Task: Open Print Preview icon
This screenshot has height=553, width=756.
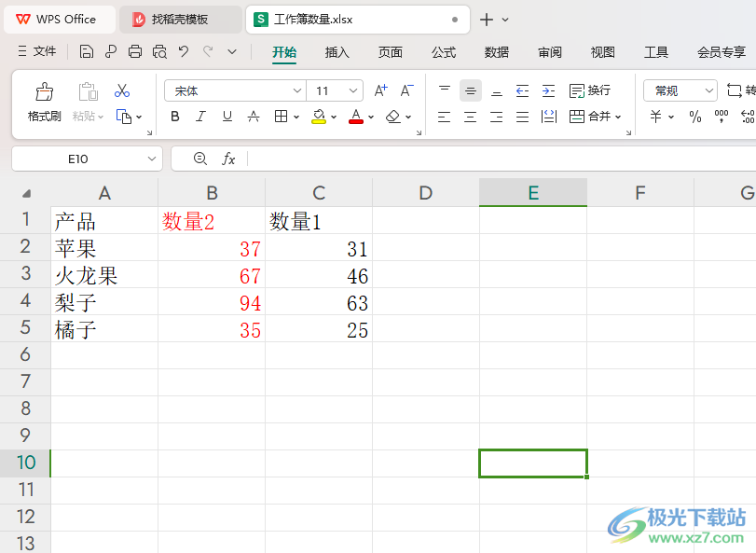Action: click(x=159, y=51)
